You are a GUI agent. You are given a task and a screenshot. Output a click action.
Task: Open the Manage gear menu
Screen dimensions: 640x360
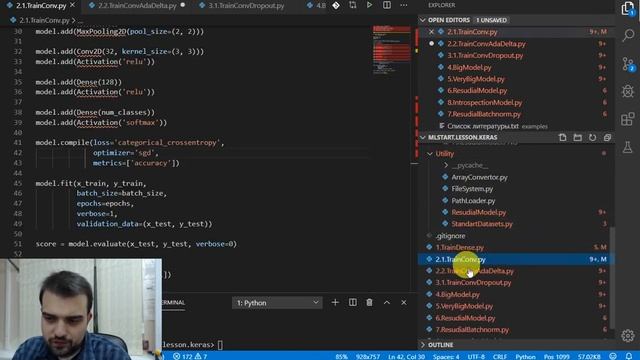click(x=628, y=336)
